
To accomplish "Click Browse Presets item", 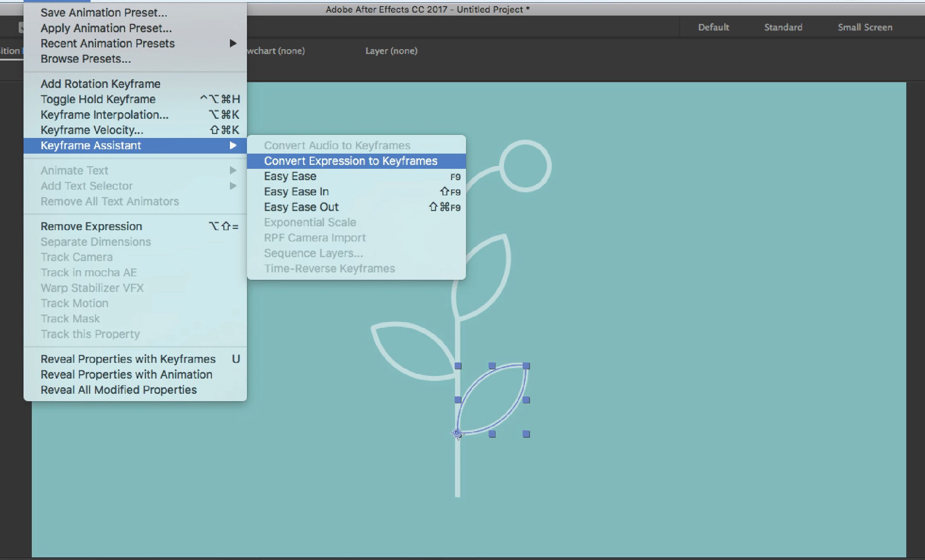I will [x=86, y=59].
